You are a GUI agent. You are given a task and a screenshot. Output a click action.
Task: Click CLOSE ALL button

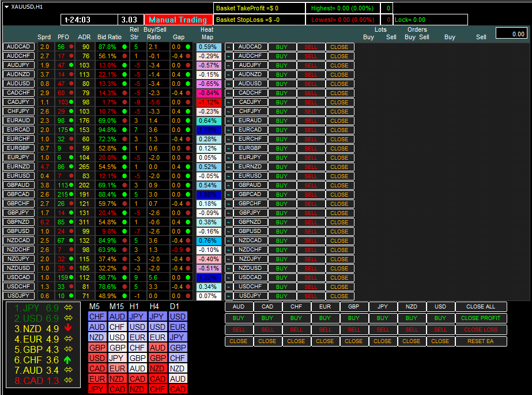click(481, 306)
